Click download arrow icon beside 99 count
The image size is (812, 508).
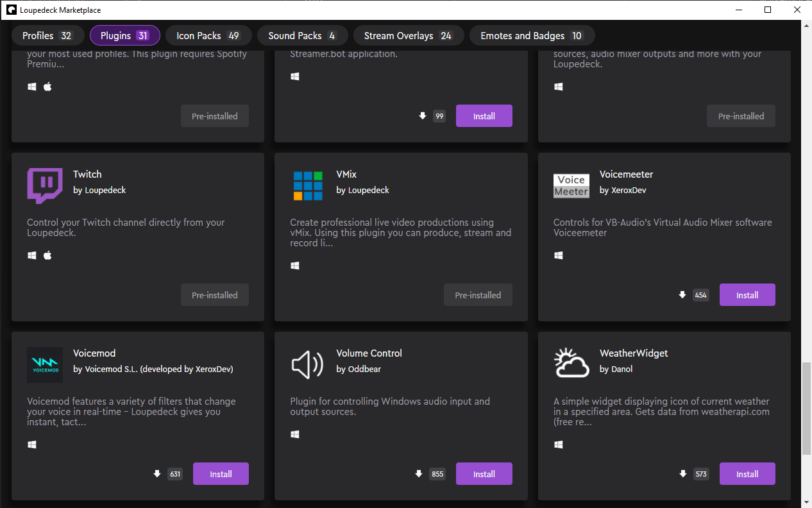click(x=422, y=116)
